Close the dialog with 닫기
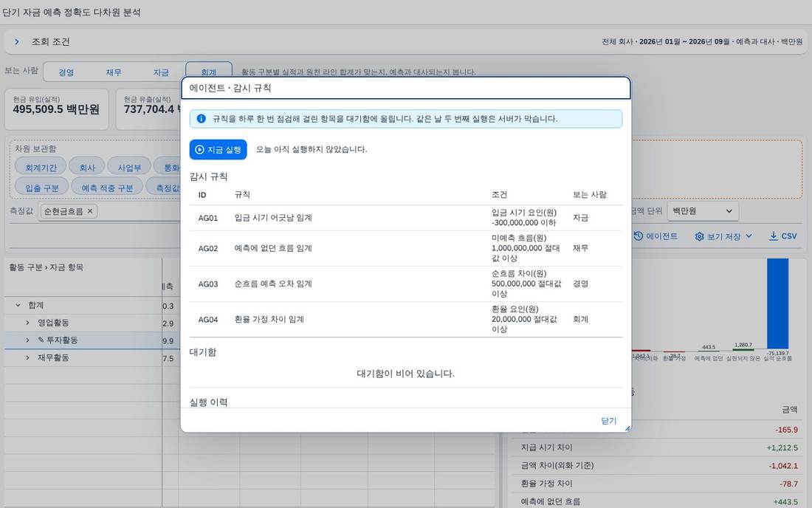 tap(608, 420)
